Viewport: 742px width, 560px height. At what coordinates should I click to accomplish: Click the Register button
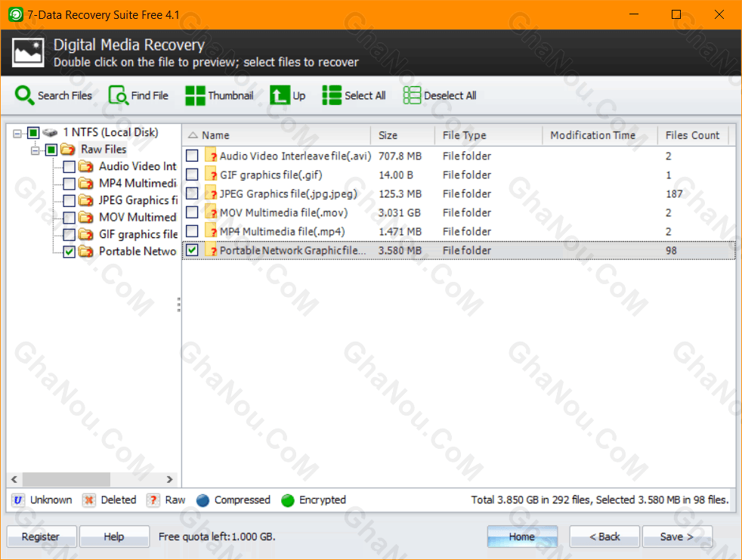coord(41,537)
